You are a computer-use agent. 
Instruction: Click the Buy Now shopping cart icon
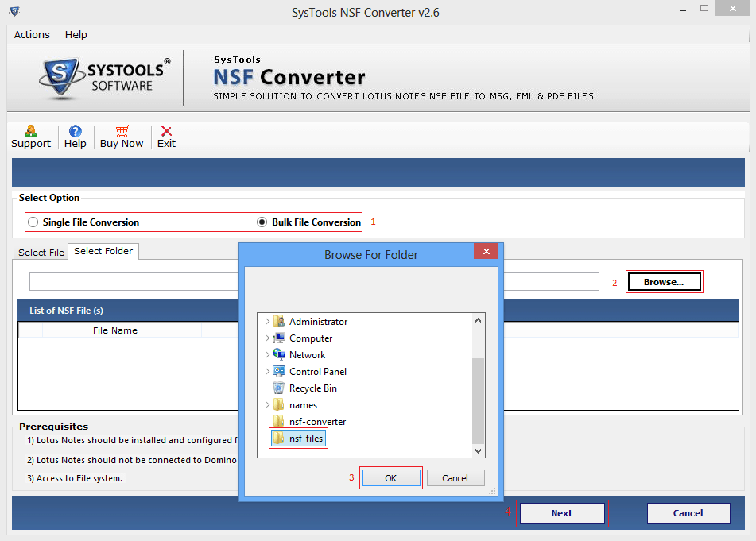pyautogui.click(x=122, y=131)
